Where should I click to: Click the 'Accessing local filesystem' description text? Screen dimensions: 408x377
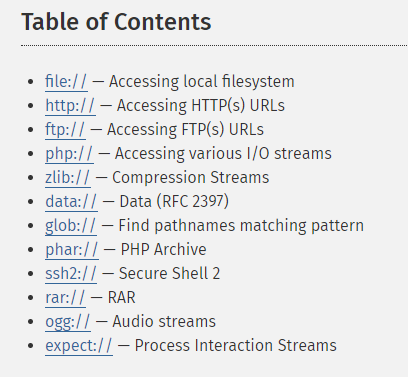click(x=202, y=82)
